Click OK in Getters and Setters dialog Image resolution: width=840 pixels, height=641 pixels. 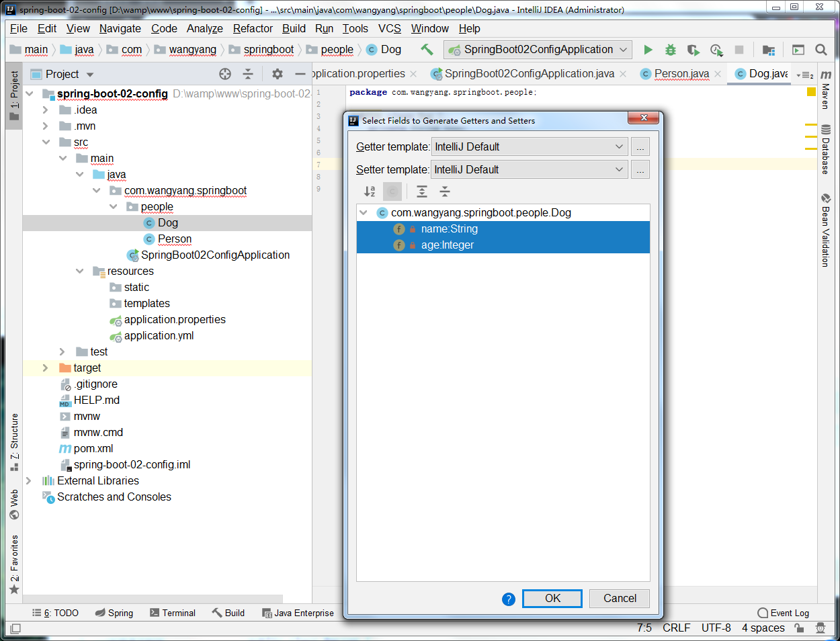click(x=552, y=599)
